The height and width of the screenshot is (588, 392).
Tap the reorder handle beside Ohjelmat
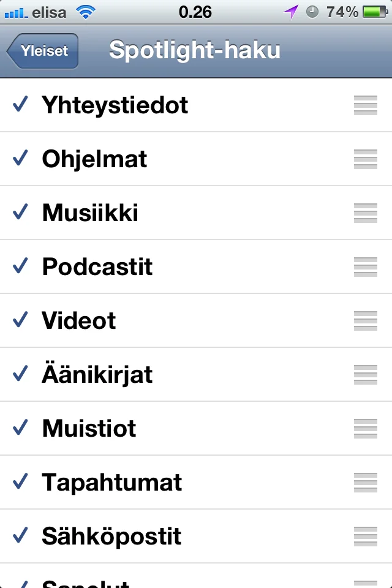(x=365, y=159)
